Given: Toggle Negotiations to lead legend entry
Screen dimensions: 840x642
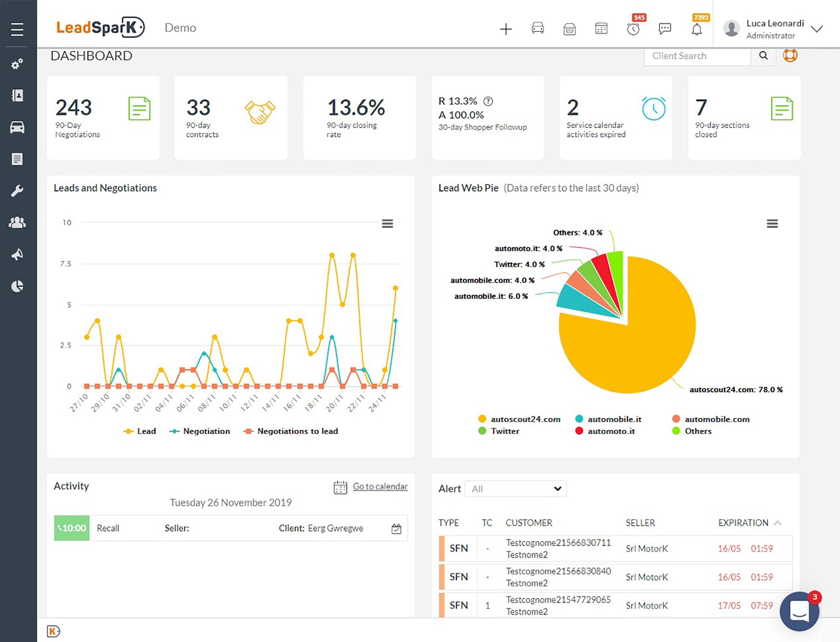Looking at the screenshot, I should [290, 431].
